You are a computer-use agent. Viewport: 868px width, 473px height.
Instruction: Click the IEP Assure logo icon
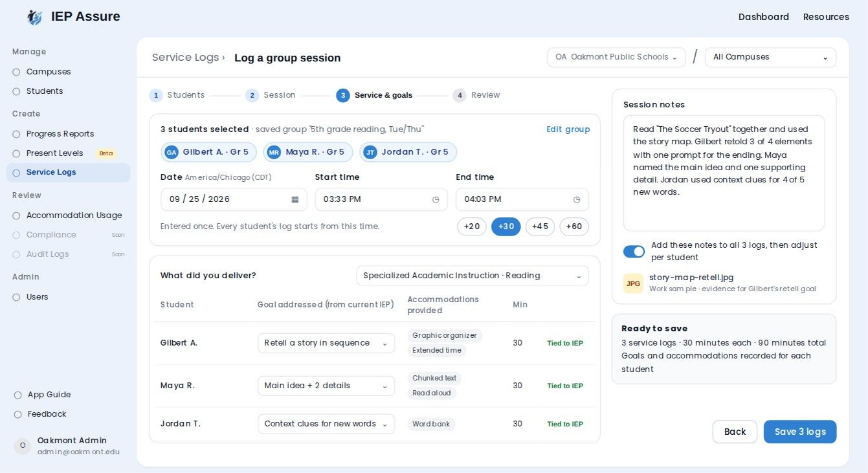click(34, 17)
